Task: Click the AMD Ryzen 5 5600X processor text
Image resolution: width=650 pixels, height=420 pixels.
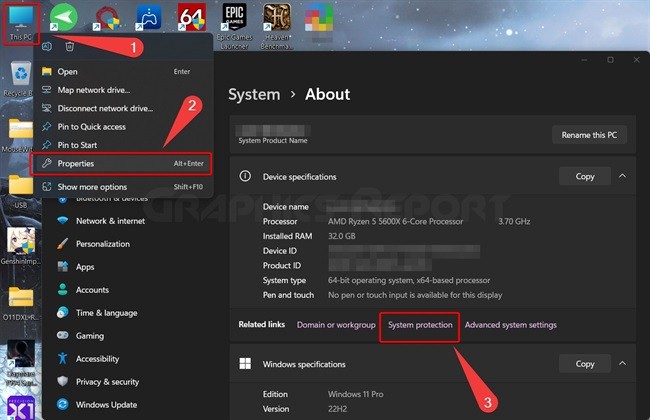Action: pos(395,221)
